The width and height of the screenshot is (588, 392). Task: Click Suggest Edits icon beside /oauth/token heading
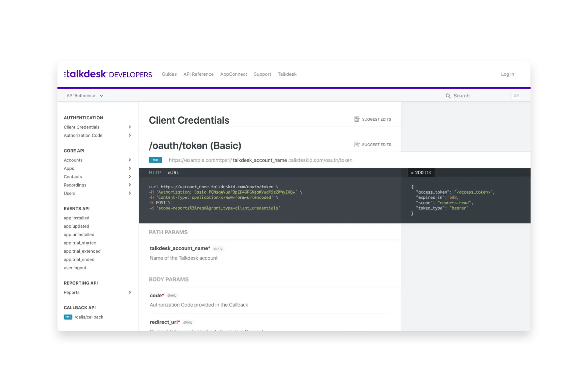tap(357, 145)
